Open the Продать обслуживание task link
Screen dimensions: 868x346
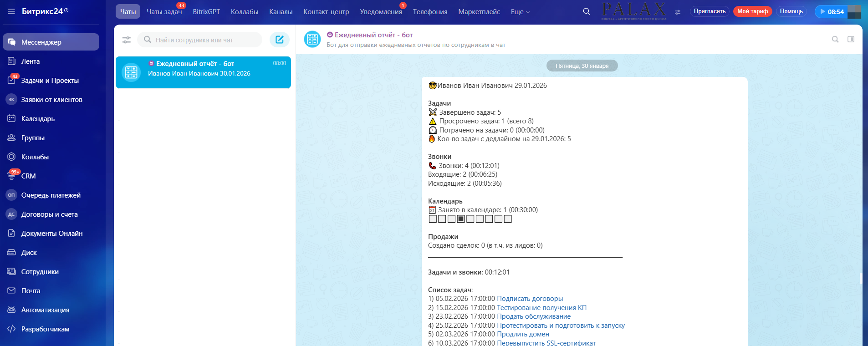pyautogui.click(x=534, y=316)
